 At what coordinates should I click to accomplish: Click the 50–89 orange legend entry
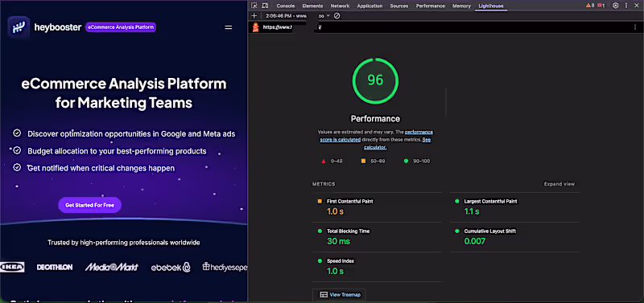point(373,161)
